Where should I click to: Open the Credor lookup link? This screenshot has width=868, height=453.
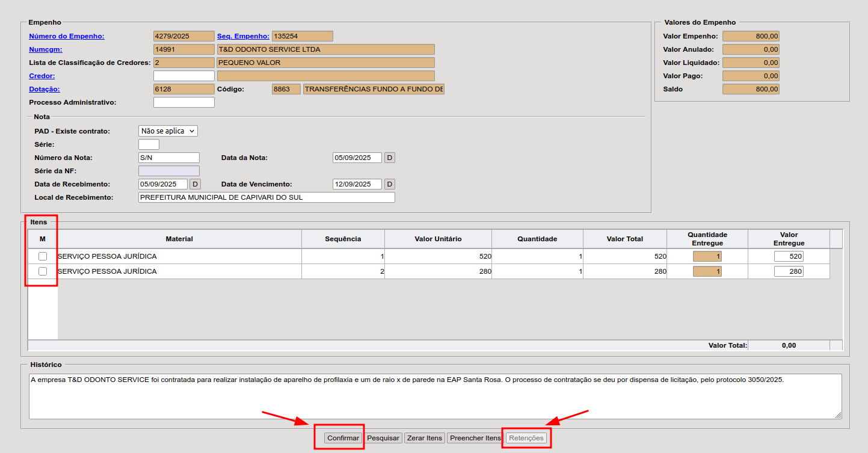[x=42, y=76]
